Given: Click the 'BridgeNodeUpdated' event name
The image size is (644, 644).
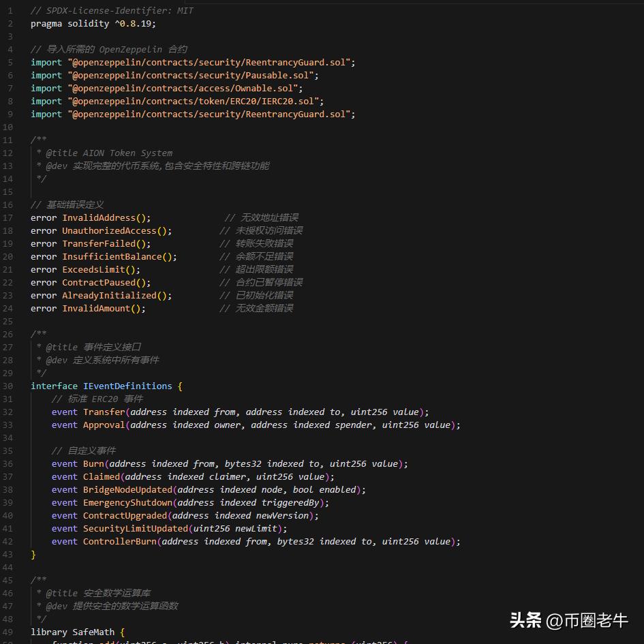Looking at the screenshot, I should click(127, 489).
